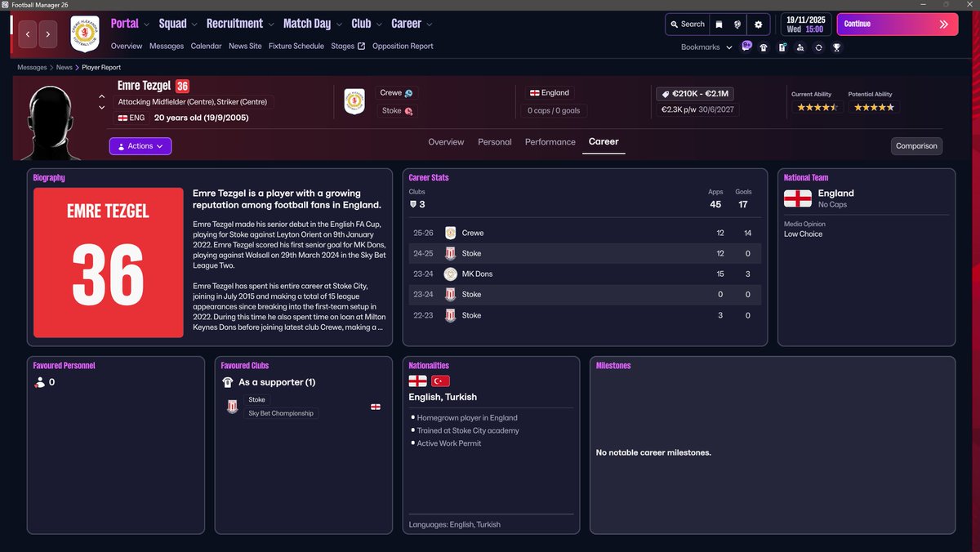Open the Actions dropdown button
The width and height of the screenshot is (980, 552).
[140, 146]
